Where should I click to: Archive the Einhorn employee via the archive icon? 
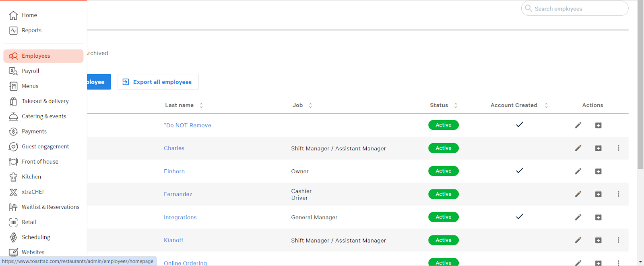click(x=598, y=171)
